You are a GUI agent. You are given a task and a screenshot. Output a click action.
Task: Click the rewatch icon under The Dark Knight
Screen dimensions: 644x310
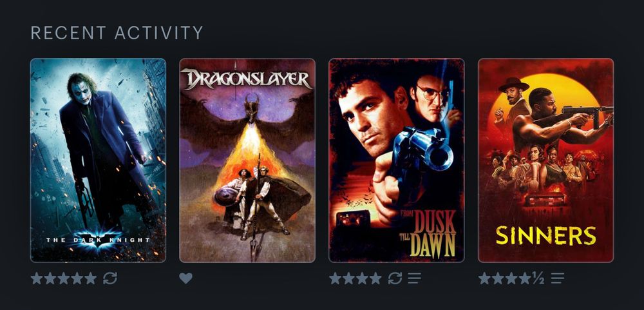[110, 278]
